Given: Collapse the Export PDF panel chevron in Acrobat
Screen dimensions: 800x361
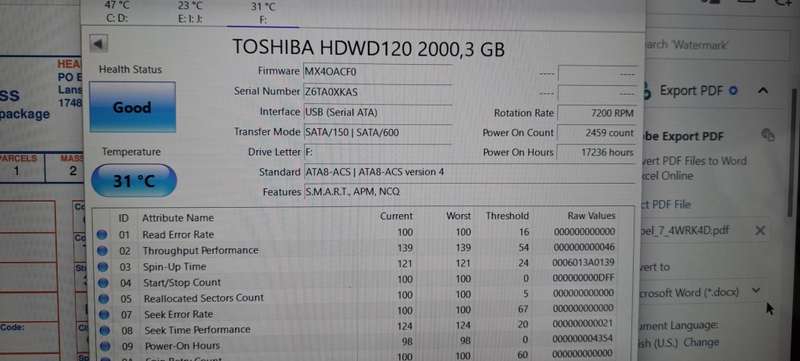Looking at the screenshot, I should click(763, 91).
